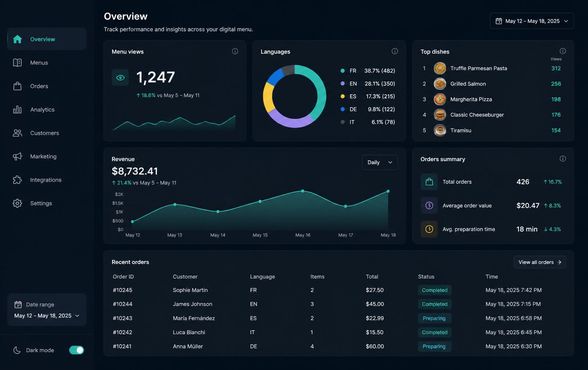Click the blue DE legend dot
This screenshot has height=370, width=588.
pos(343,109)
